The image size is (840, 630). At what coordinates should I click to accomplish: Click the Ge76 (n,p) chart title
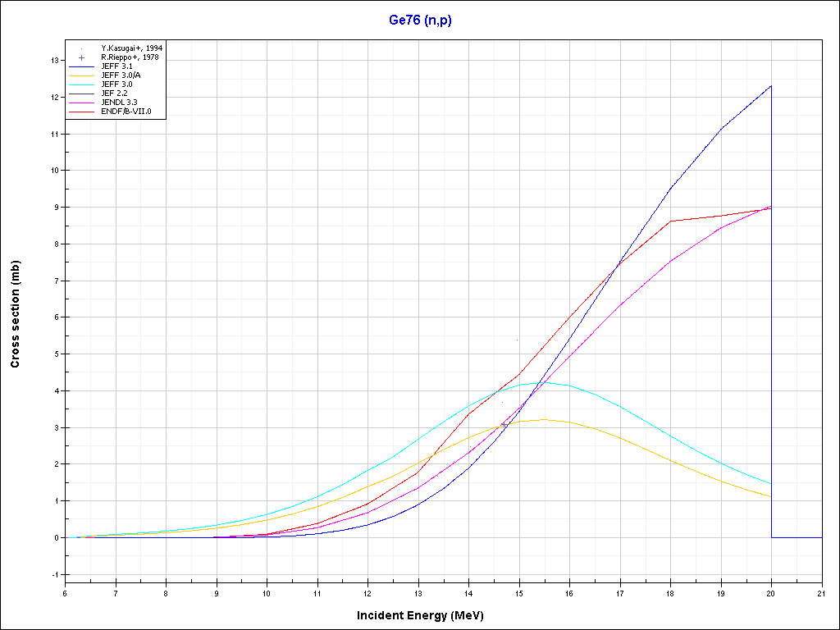(x=419, y=20)
